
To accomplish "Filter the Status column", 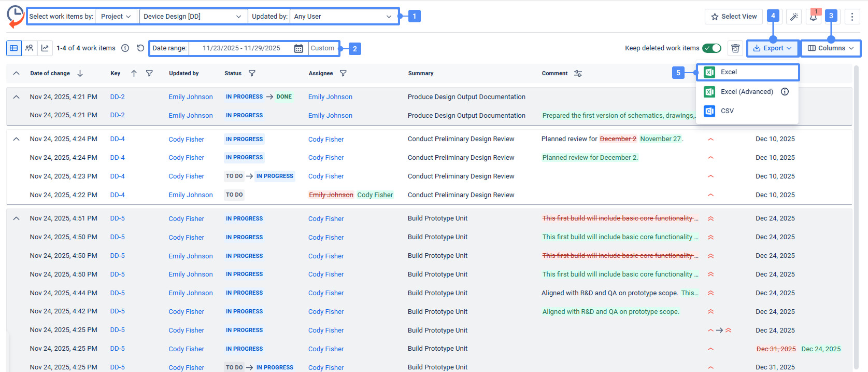I will (252, 73).
